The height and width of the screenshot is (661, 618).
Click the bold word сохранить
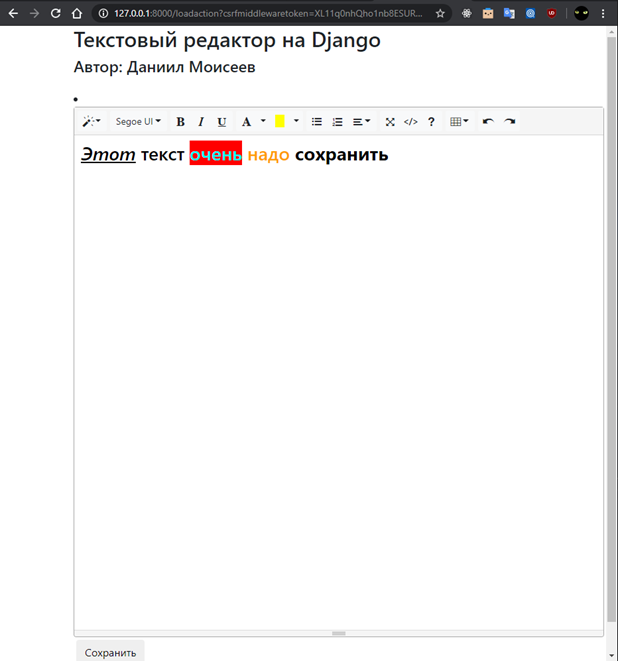(x=341, y=155)
